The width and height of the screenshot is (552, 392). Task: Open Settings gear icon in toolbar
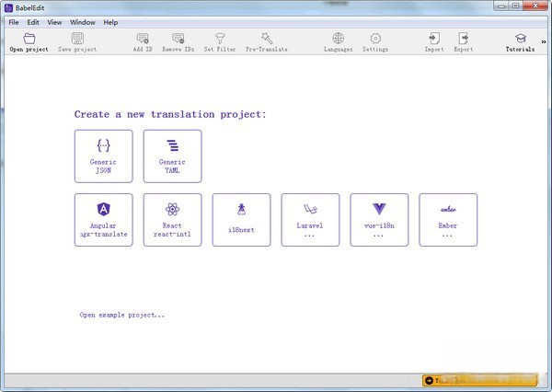click(x=375, y=38)
